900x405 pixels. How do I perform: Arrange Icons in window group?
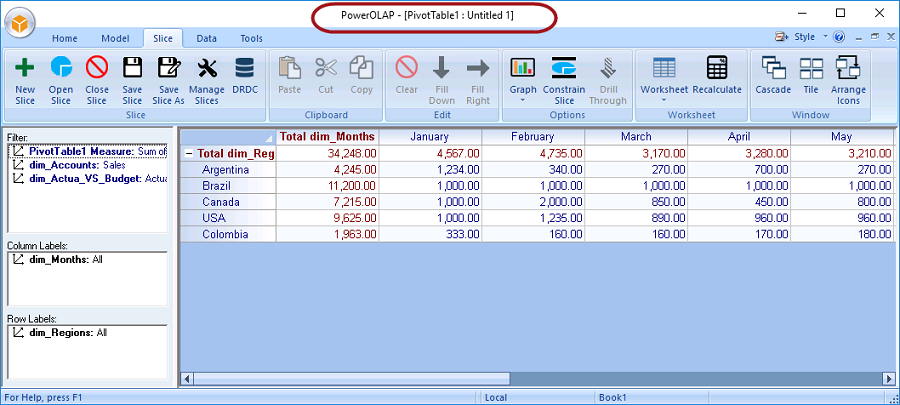(848, 80)
